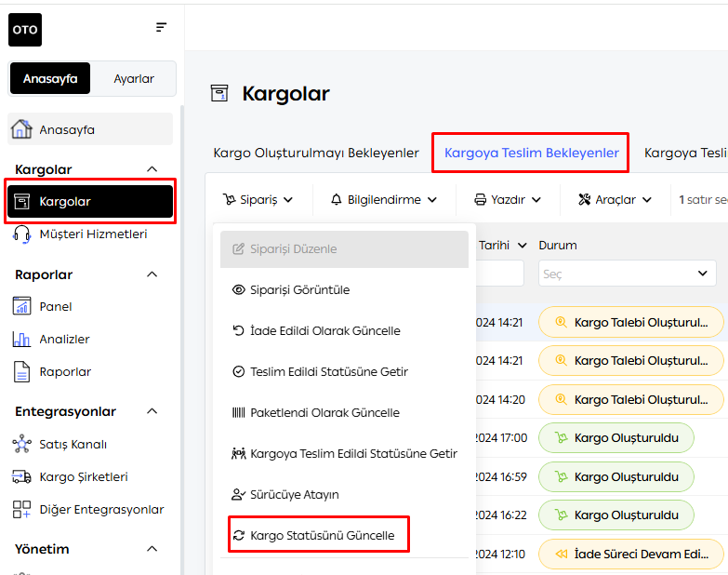The height and width of the screenshot is (575, 728).
Task: Click the Tarihi filter input field
Action: pos(500,274)
